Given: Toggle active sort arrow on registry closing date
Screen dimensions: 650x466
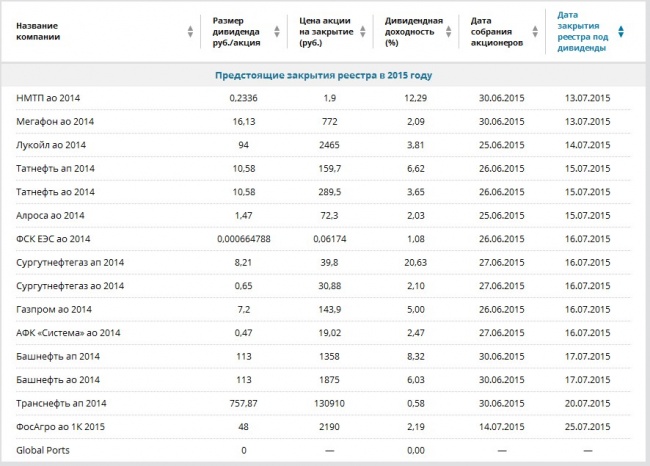Looking at the screenshot, I should (x=621, y=32).
